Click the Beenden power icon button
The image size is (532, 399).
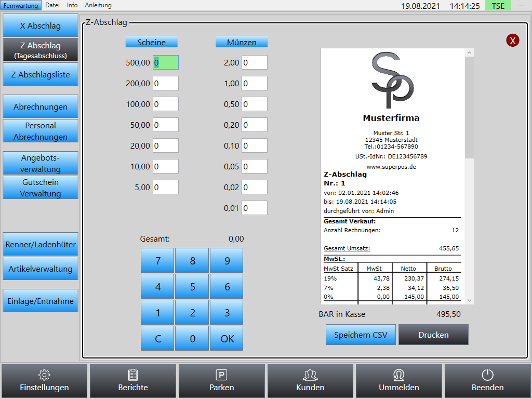tap(487, 381)
